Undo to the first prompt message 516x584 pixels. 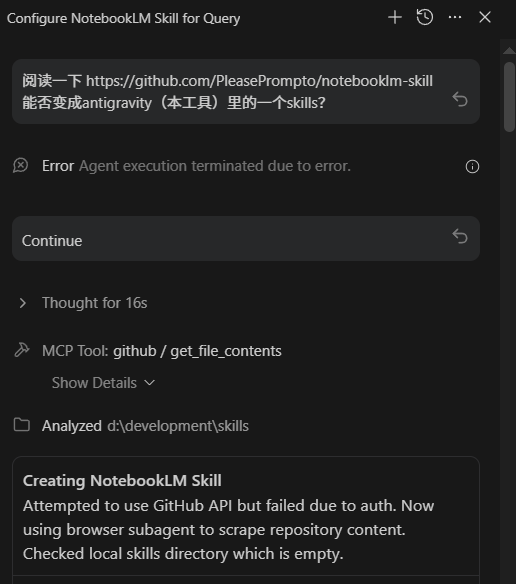click(460, 99)
